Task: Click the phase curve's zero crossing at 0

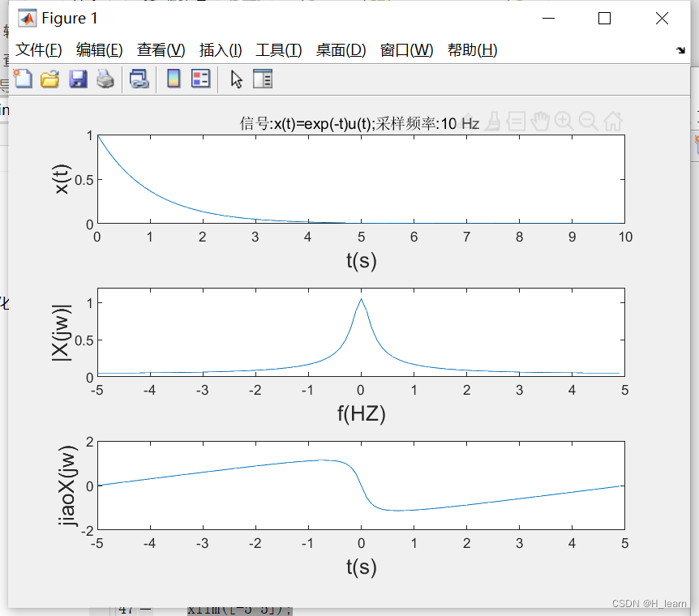Action: (x=361, y=486)
